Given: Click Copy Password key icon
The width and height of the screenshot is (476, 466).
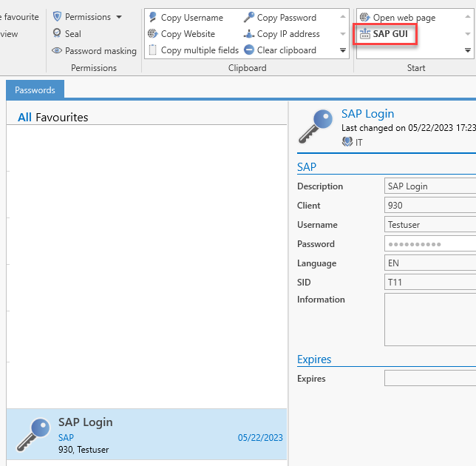Looking at the screenshot, I should (x=249, y=17).
